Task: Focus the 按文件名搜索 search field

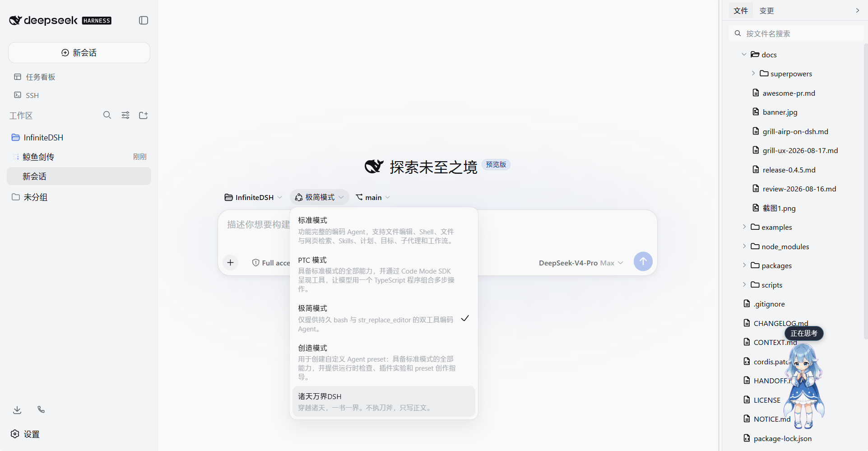Action: [x=796, y=33]
